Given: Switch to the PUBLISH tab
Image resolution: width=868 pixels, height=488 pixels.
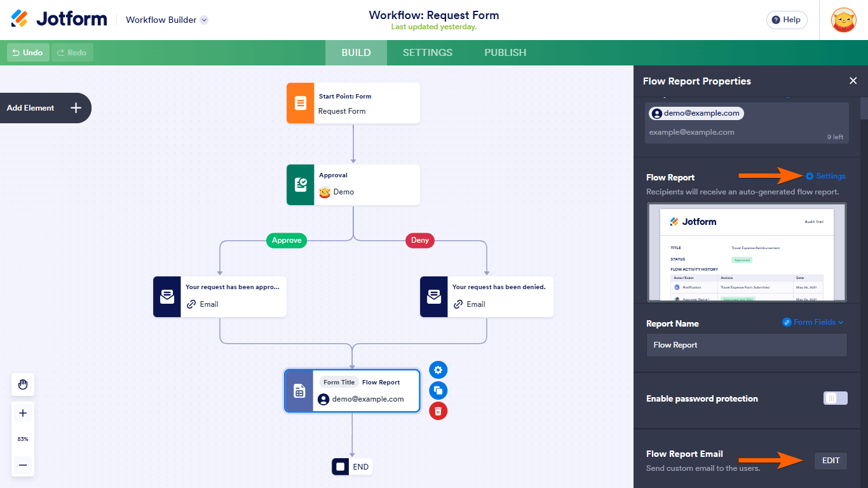Looking at the screenshot, I should 505,53.
